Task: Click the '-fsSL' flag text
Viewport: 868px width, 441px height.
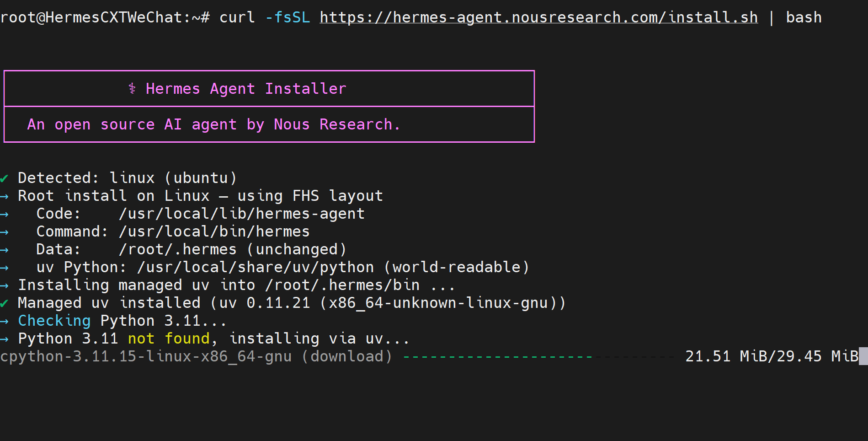Action: coord(288,17)
